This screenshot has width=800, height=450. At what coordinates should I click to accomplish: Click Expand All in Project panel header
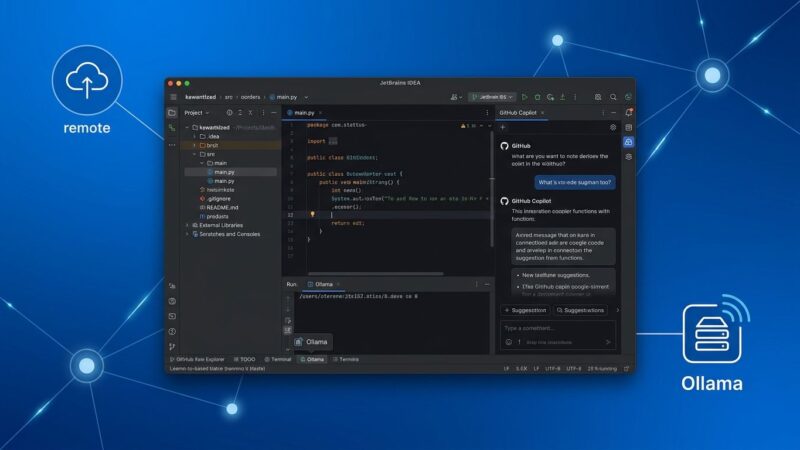[240, 113]
